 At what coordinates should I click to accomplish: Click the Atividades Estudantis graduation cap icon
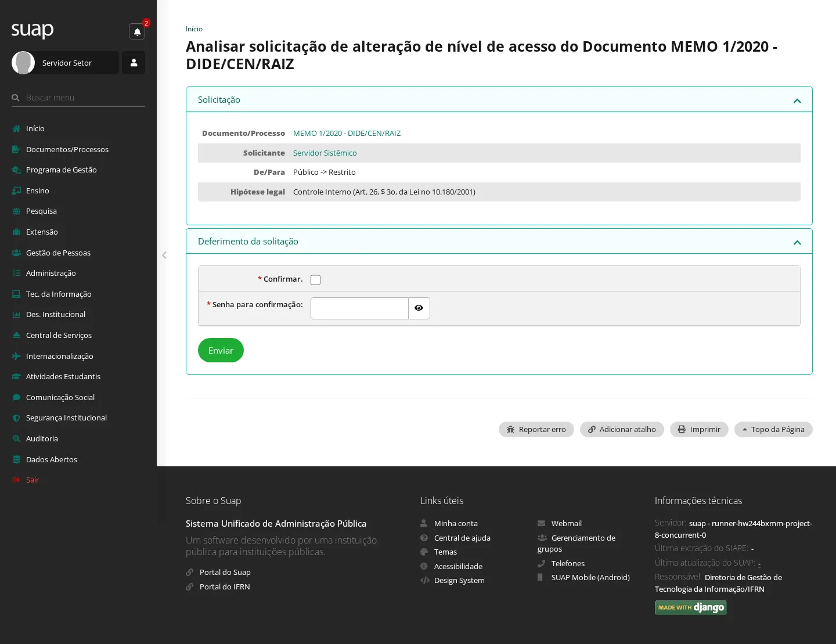click(16, 376)
